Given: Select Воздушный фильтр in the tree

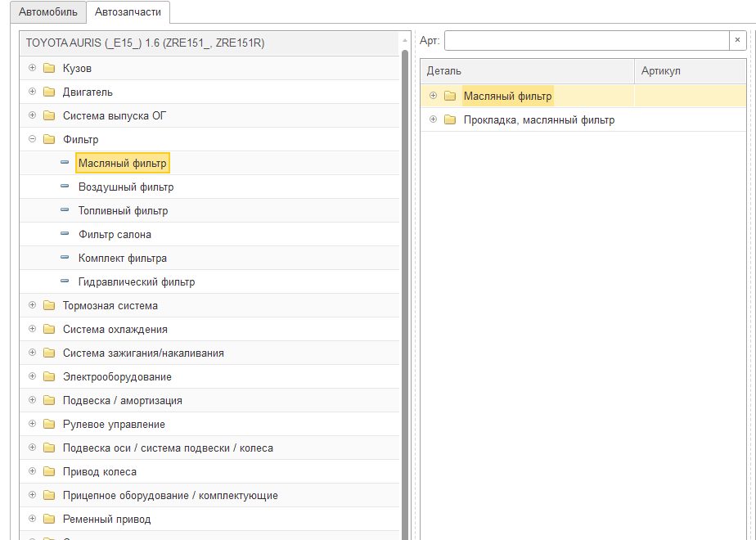Looking at the screenshot, I should click(126, 187).
